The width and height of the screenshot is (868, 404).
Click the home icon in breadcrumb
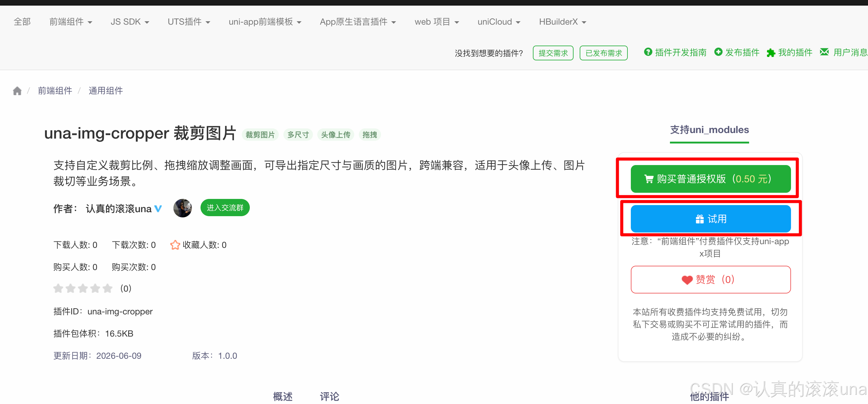(17, 91)
